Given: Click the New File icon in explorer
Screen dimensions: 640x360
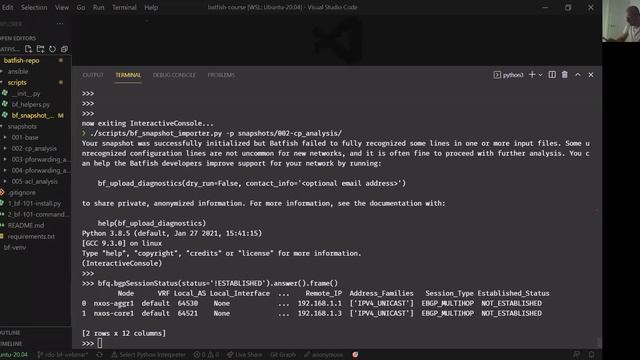Looking at the screenshot, I should 28,49.
